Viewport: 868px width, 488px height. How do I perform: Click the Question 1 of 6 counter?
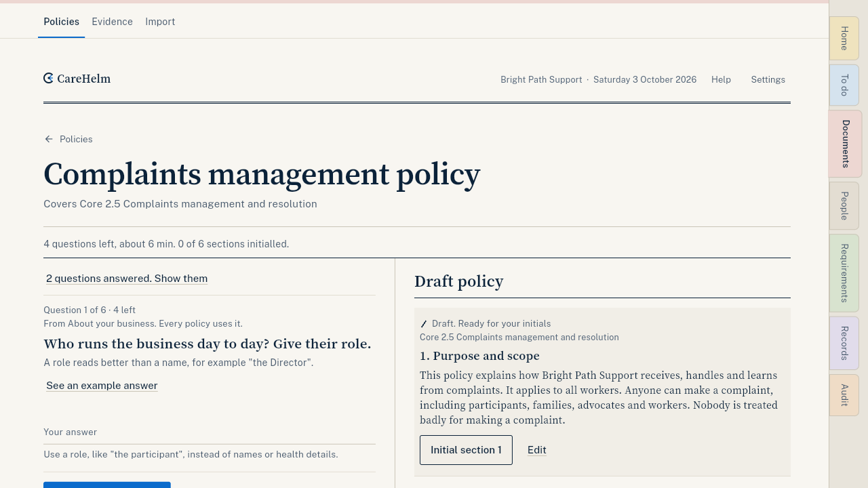click(x=90, y=310)
